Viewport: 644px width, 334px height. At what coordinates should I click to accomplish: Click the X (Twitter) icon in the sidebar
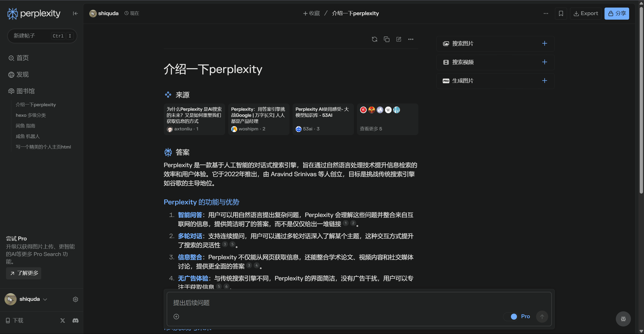click(63, 320)
